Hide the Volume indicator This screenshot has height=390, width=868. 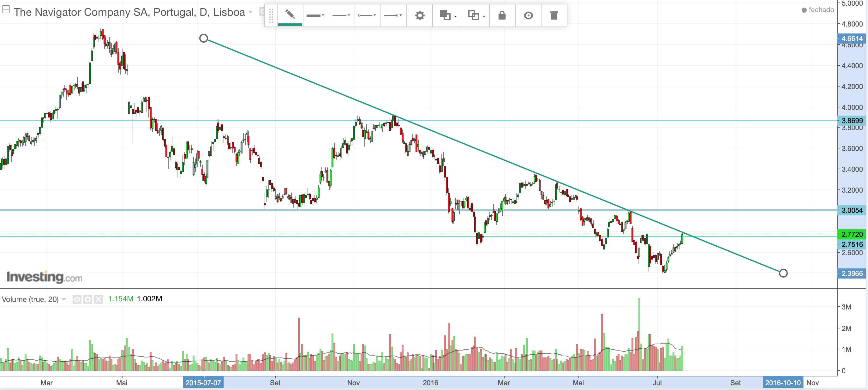tap(77, 299)
